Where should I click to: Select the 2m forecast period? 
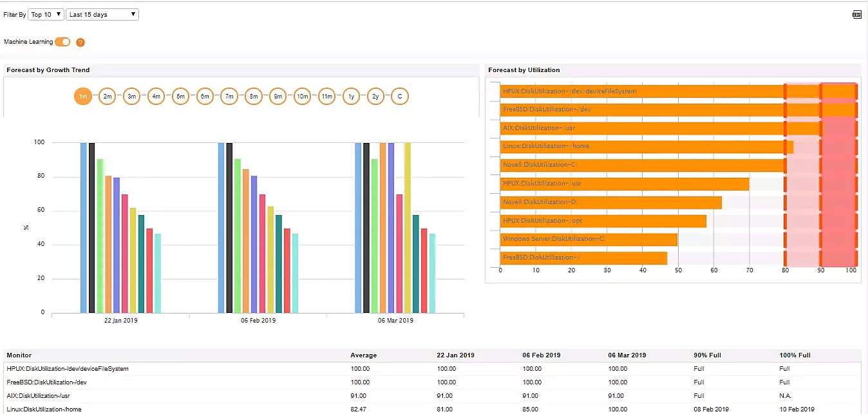(107, 95)
